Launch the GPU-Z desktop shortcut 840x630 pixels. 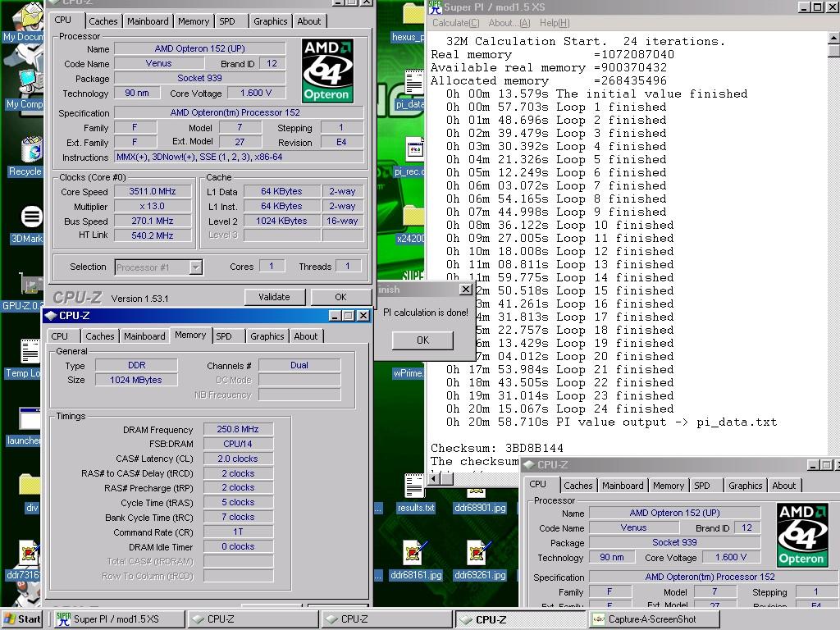pyautogui.click(x=31, y=284)
